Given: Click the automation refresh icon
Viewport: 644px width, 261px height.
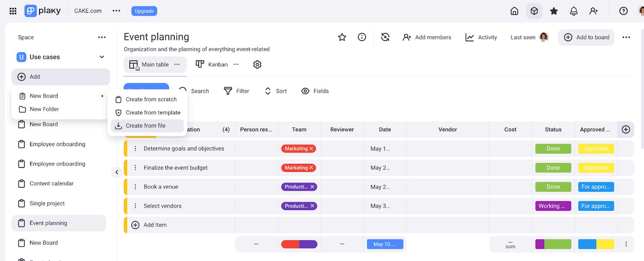Looking at the screenshot, I should tap(386, 37).
